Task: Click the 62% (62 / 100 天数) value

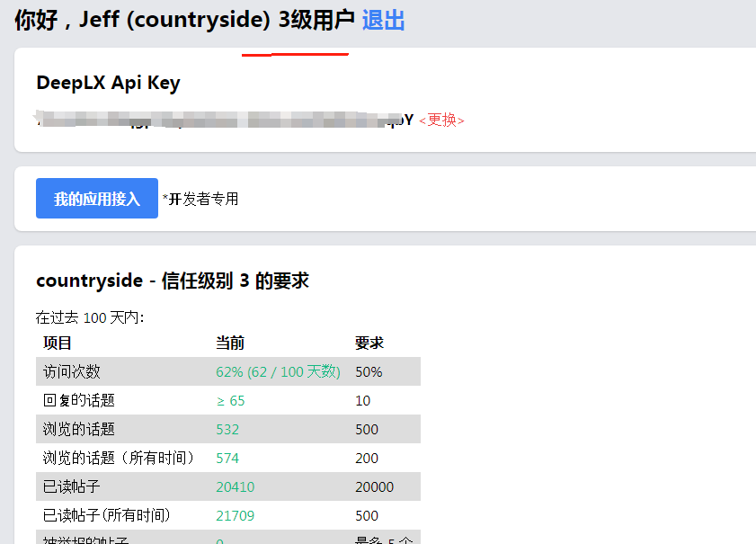Action: (278, 371)
